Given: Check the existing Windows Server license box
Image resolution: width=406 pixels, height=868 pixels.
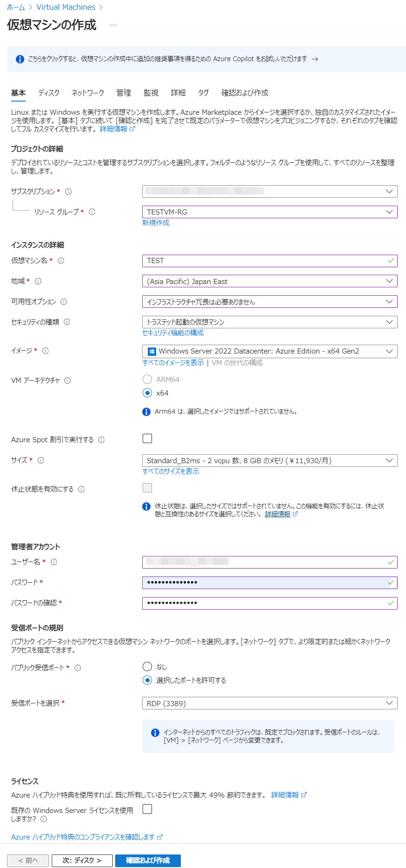Looking at the screenshot, I should pyautogui.click(x=147, y=809).
